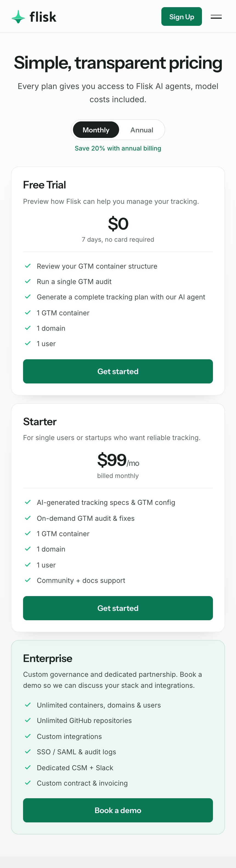The width and height of the screenshot is (236, 868).
Task: Click the Free Trial plan heading
Action: click(x=44, y=185)
